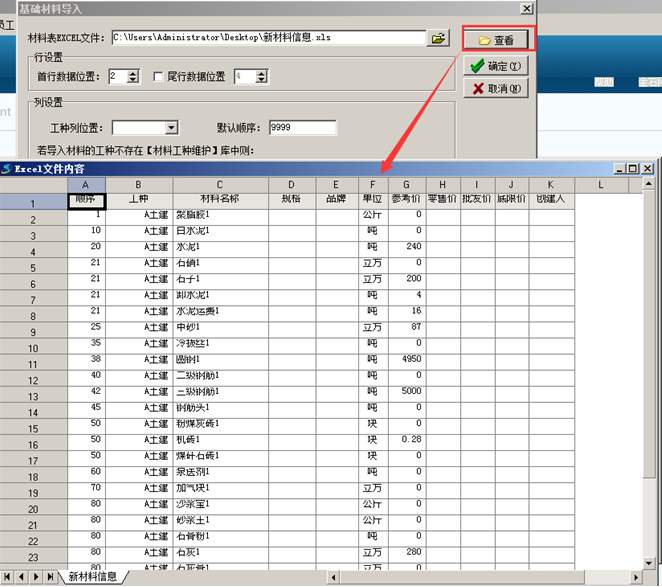The image size is (662, 587).
Task: Go to last sheet navigation arrow
Action: click(x=52, y=577)
